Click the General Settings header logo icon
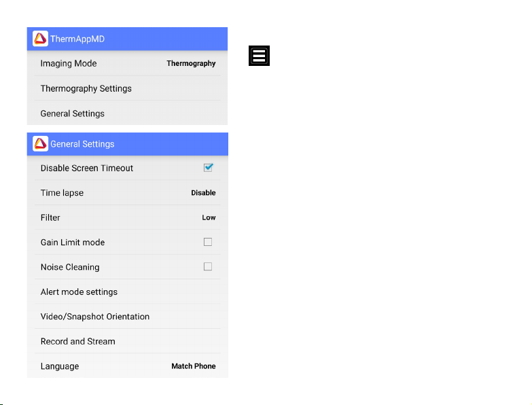The height and width of the screenshot is (405, 532). tap(41, 143)
